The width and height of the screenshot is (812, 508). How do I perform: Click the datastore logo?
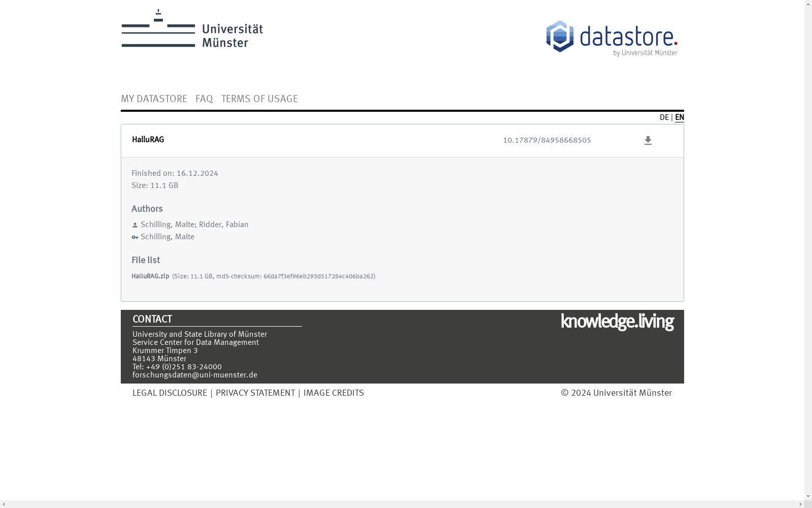click(x=612, y=39)
